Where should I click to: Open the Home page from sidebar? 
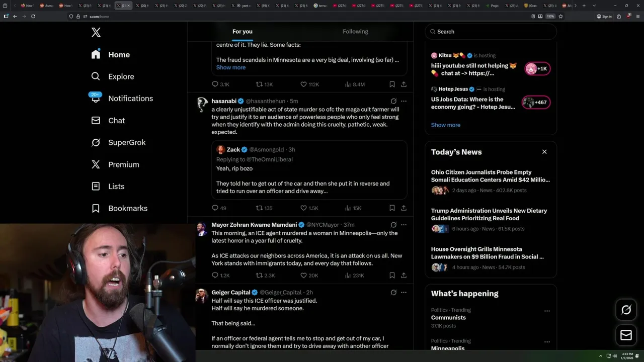tap(111, 54)
